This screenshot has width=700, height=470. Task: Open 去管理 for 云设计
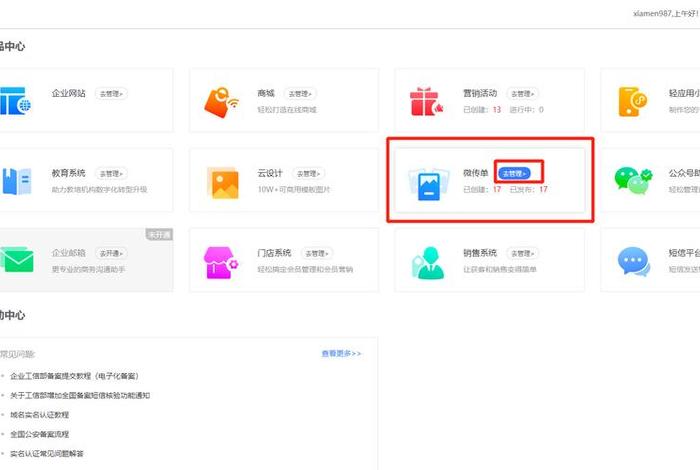pos(309,174)
